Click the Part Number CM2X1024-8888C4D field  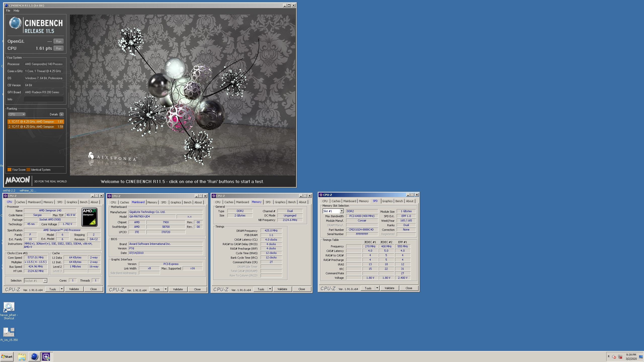coord(362,230)
